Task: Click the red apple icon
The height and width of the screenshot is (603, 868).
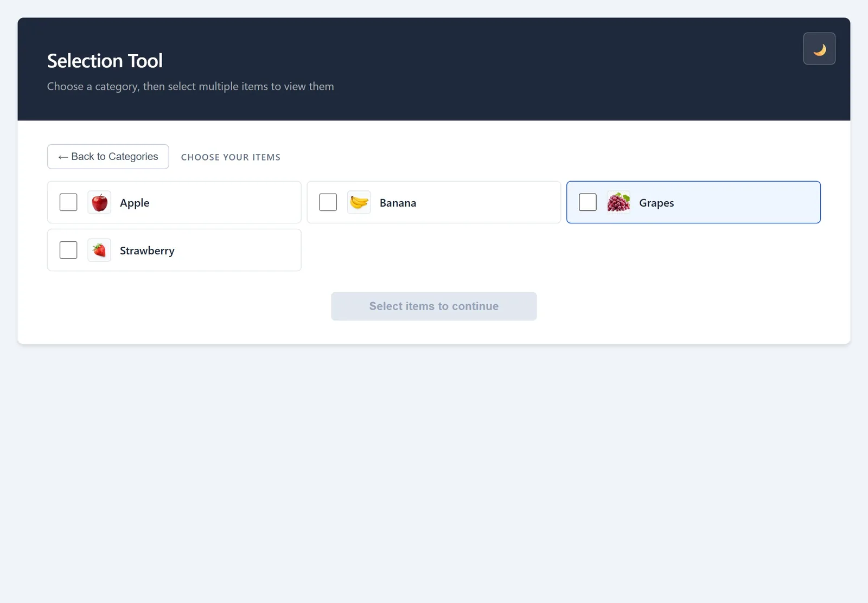Action: click(x=99, y=202)
